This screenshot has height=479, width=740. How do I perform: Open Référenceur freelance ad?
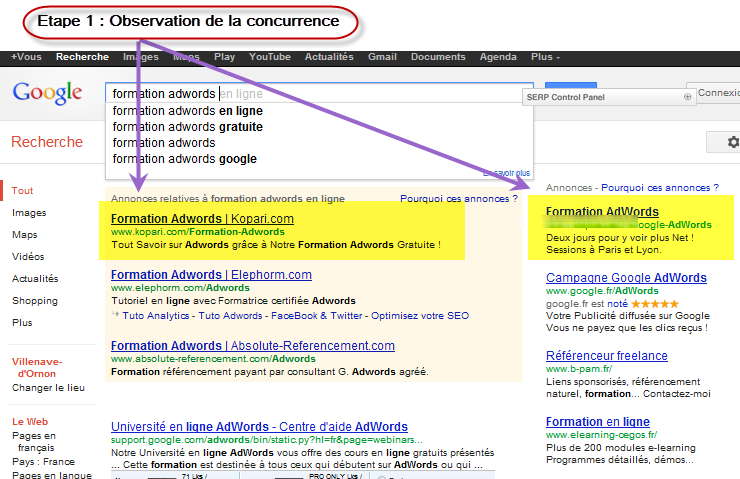click(x=606, y=355)
